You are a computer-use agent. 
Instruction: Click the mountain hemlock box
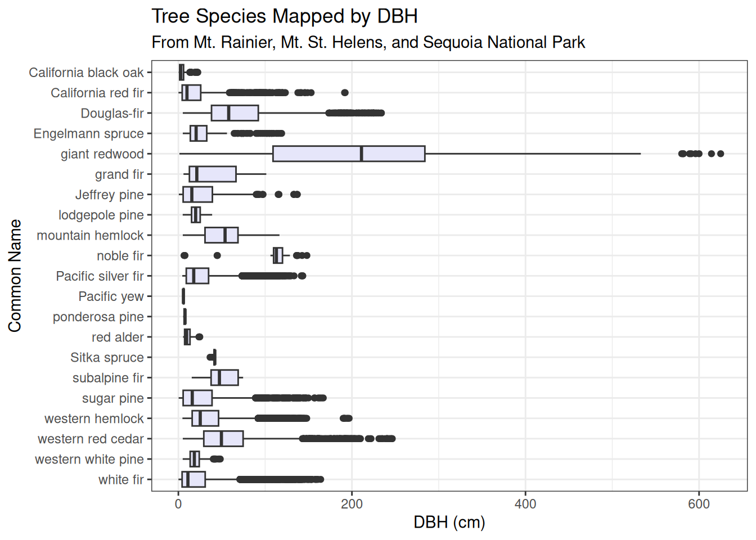click(221, 235)
